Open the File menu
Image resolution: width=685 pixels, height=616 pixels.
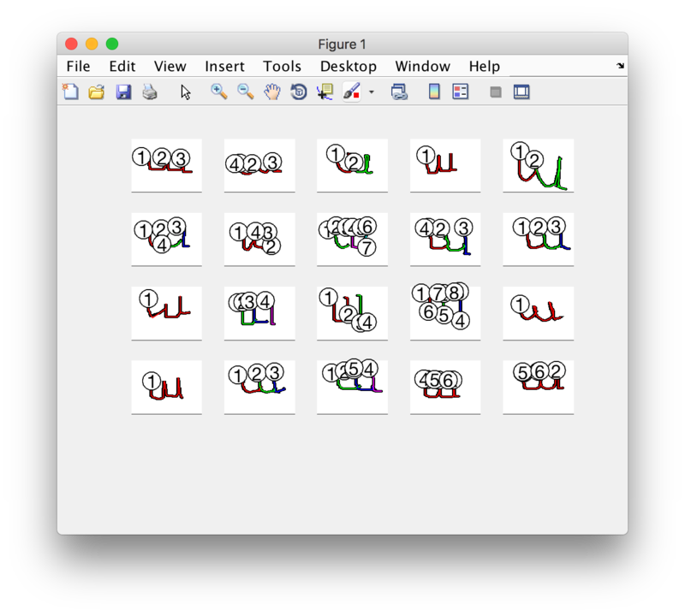click(78, 67)
